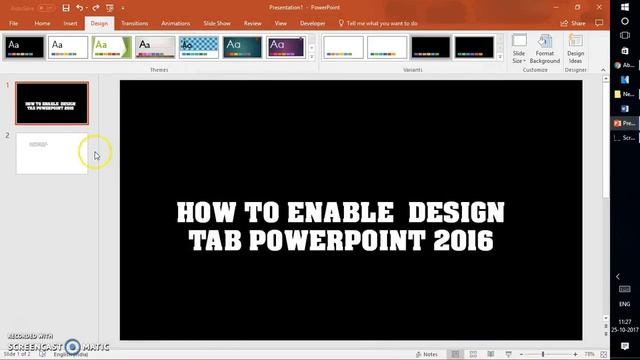Click the Tell me what you want to do box

tap(378, 23)
